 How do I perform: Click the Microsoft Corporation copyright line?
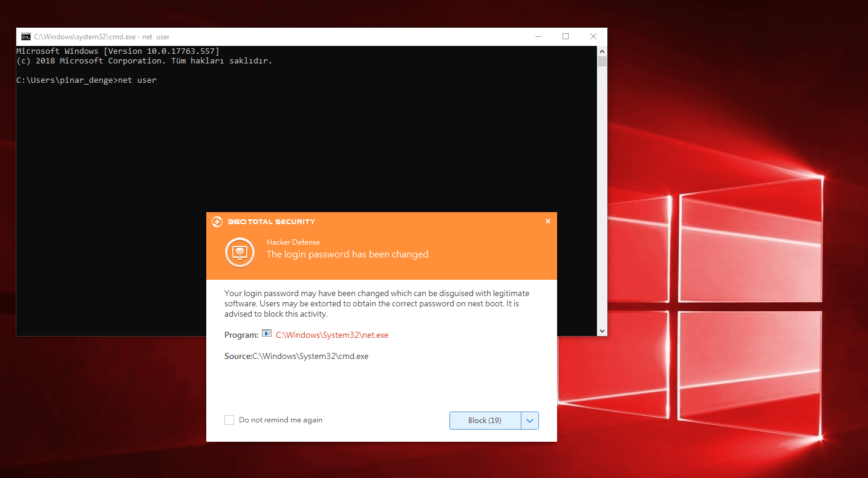coord(145,61)
